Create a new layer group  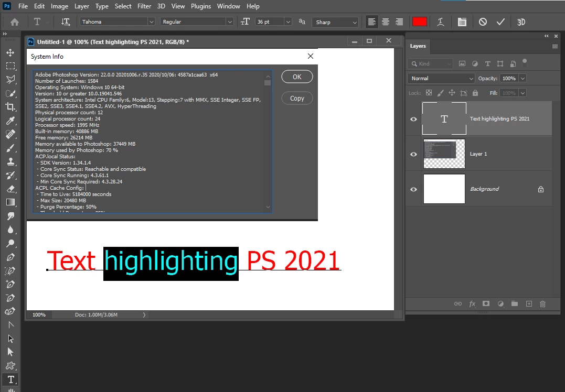coord(515,304)
